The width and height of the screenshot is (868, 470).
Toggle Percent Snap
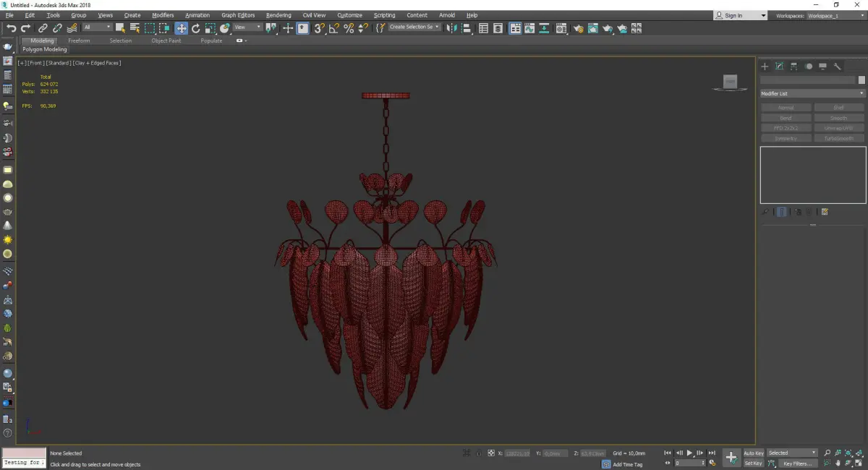349,28
